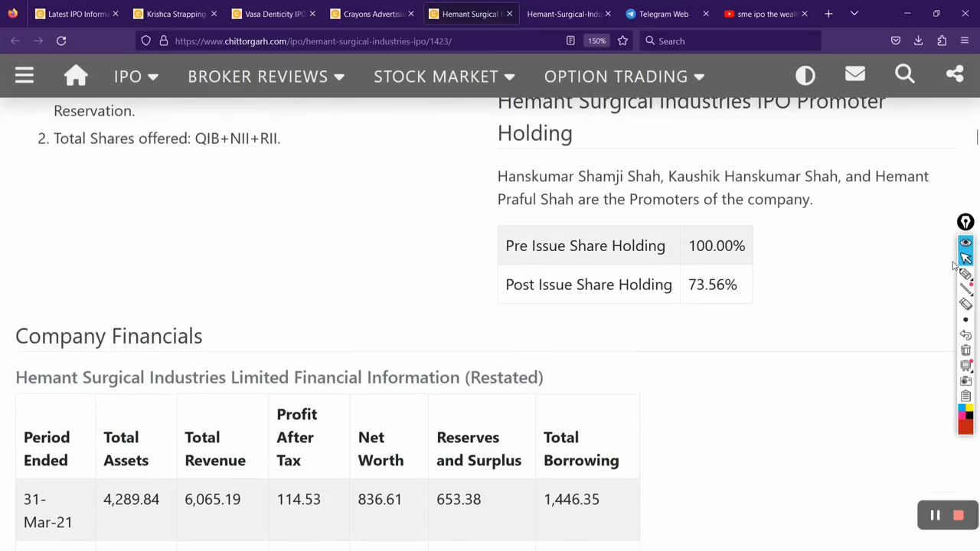Pause the screen recording
Screen dimensions: 980x551
click(x=935, y=516)
